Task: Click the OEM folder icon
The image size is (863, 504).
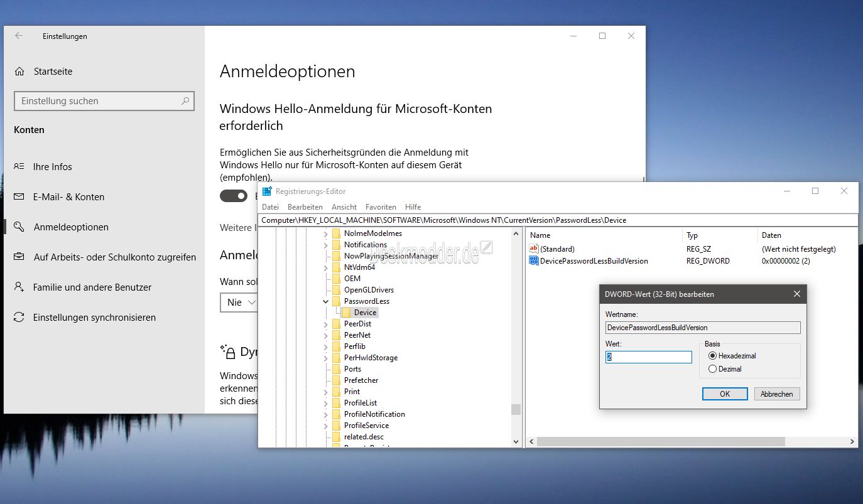Action: [336, 279]
